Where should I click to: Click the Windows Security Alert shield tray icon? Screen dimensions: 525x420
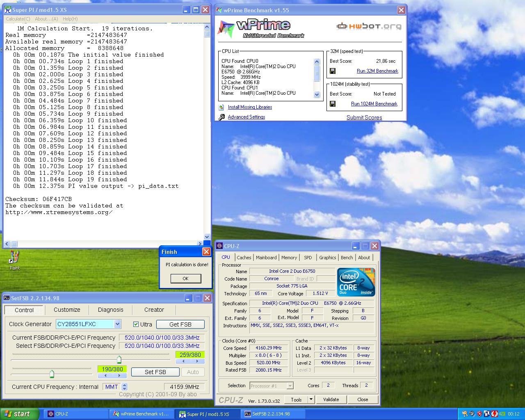(480, 414)
